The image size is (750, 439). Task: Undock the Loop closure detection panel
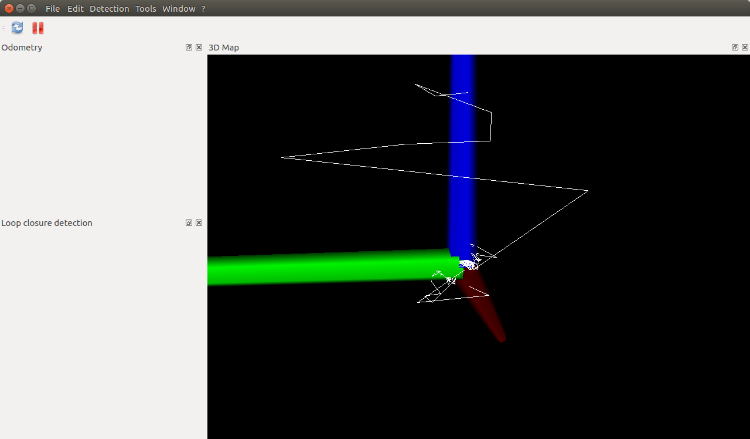[189, 223]
